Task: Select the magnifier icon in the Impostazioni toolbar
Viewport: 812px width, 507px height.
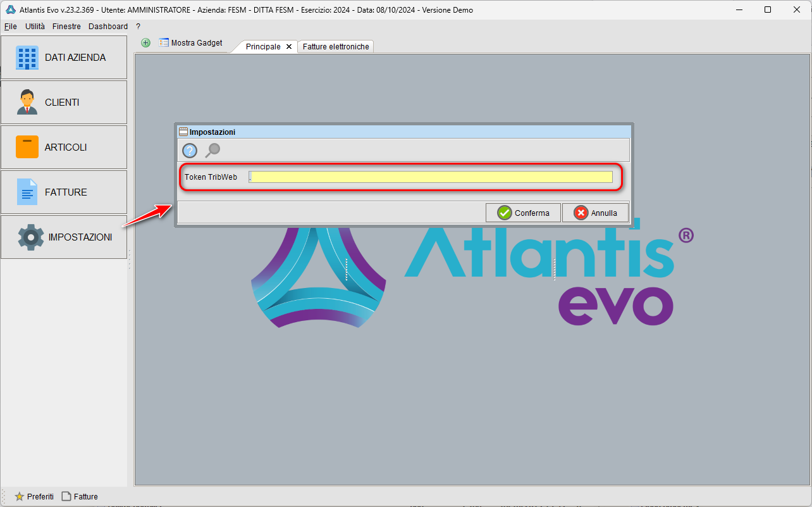Action: coord(212,151)
